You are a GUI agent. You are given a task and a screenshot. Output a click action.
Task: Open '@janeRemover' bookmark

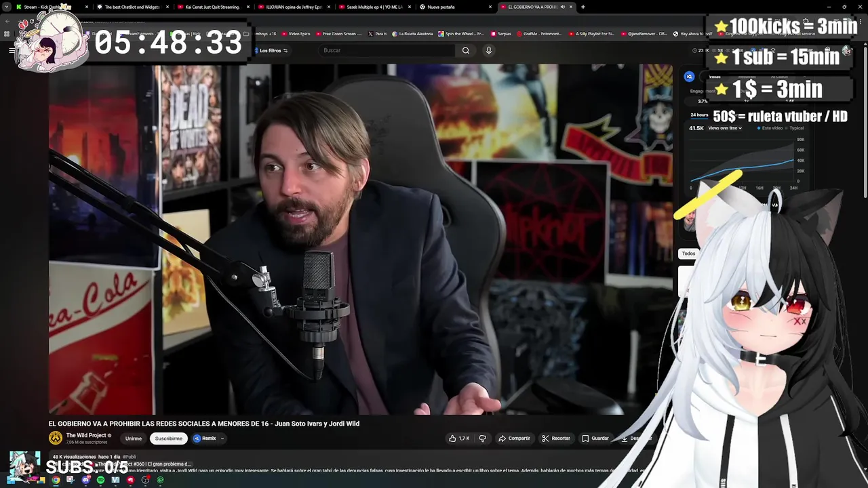[644, 33]
